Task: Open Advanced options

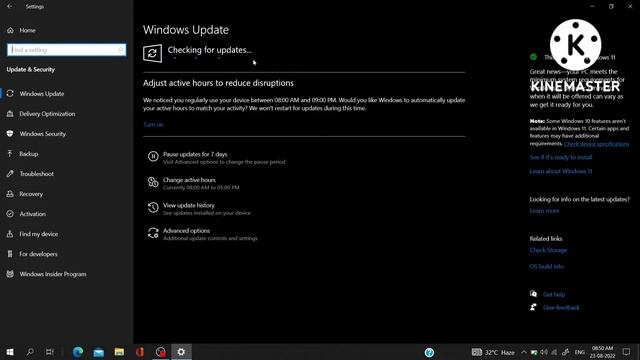Action: (x=187, y=231)
